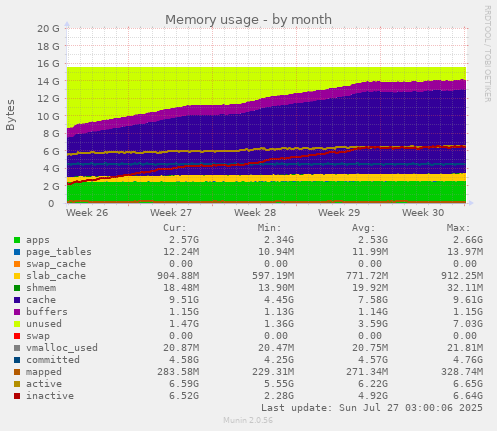
Task: Click the 'Week 28' axis label
Action: point(255,213)
